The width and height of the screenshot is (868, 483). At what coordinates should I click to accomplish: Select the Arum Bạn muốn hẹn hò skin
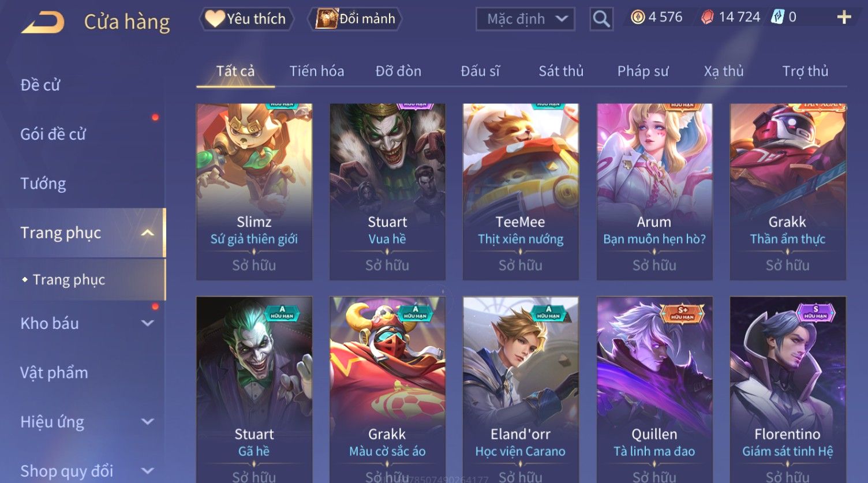[x=654, y=192]
